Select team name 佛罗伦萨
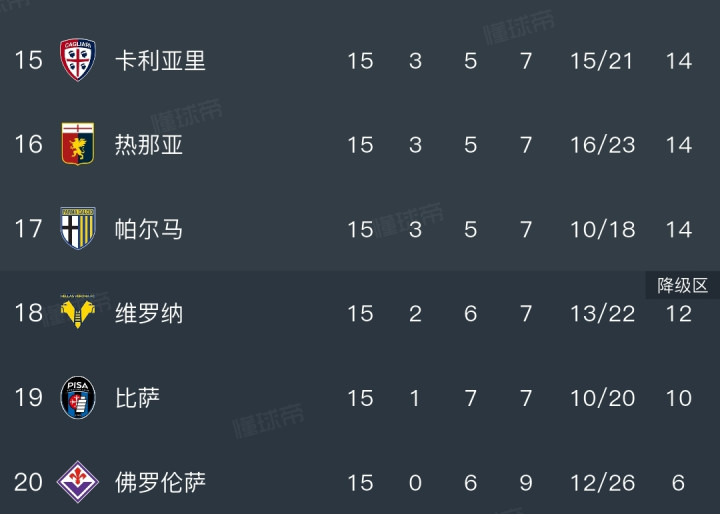 coord(160,482)
